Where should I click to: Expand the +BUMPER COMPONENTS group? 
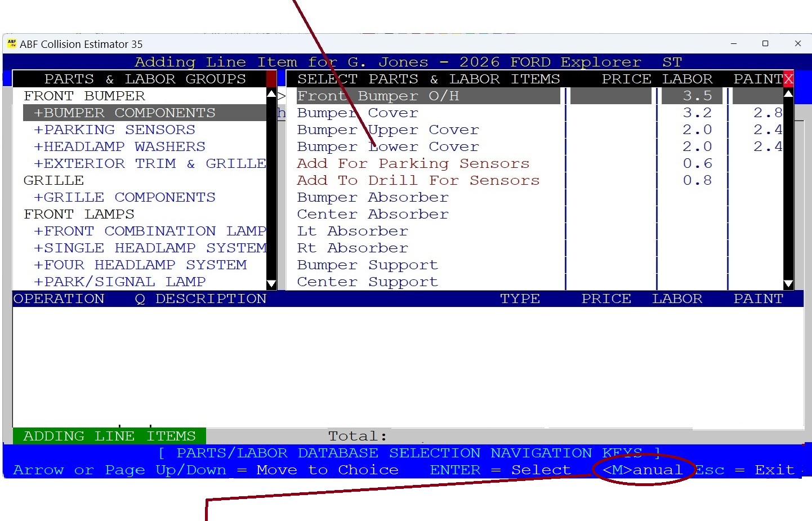coord(125,113)
